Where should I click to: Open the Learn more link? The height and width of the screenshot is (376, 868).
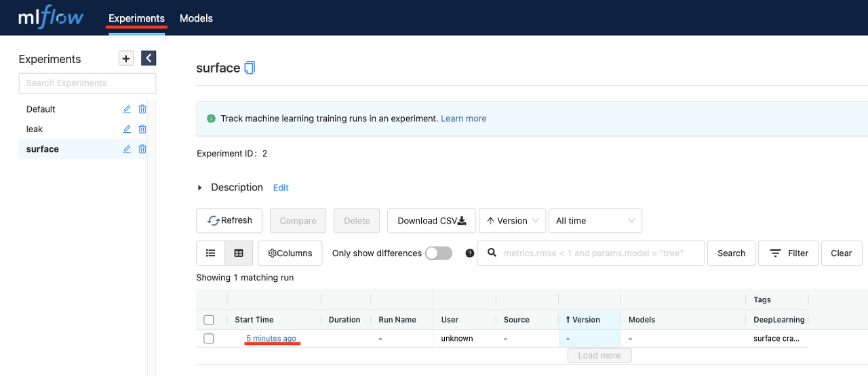pos(463,119)
